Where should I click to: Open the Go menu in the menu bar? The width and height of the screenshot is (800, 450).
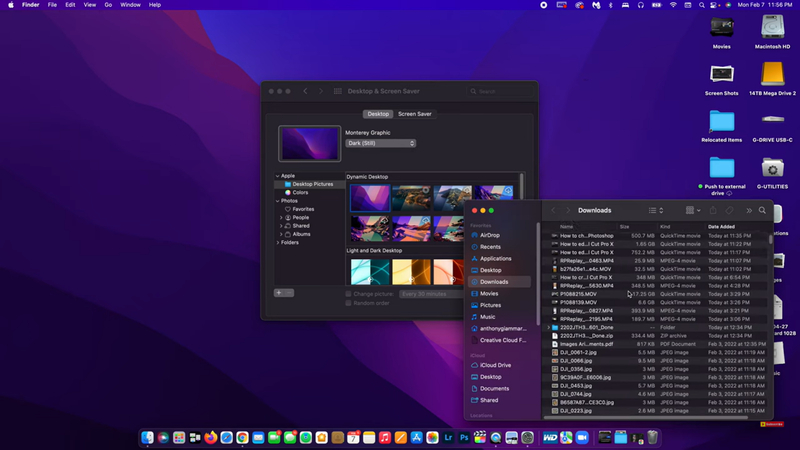(107, 5)
